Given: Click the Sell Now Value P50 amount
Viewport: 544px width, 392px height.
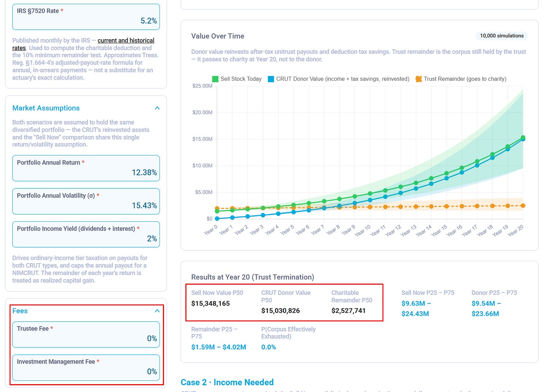Looking at the screenshot, I should tap(210, 303).
